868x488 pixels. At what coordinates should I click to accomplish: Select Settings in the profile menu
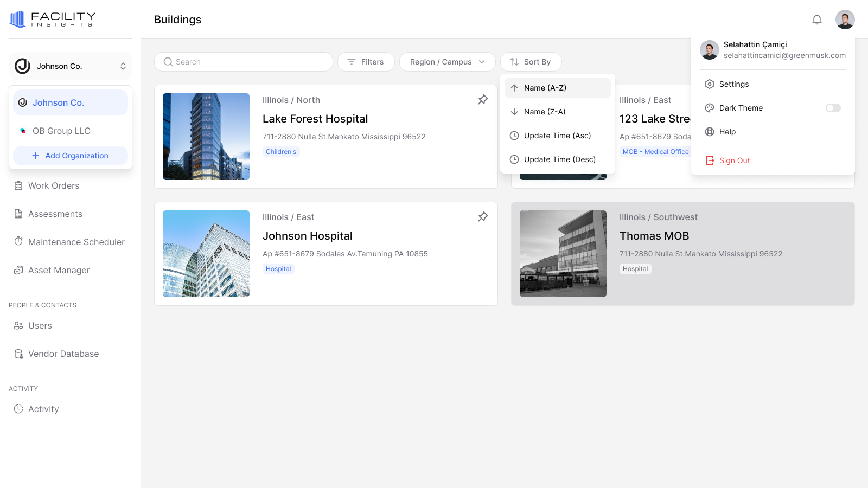[733, 84]
